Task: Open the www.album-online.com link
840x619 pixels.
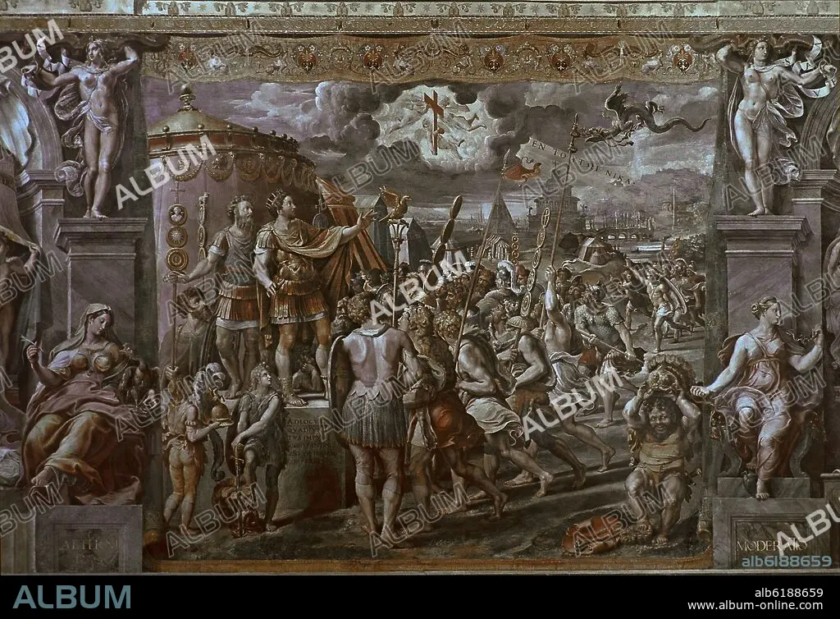Action: (756, 606)
